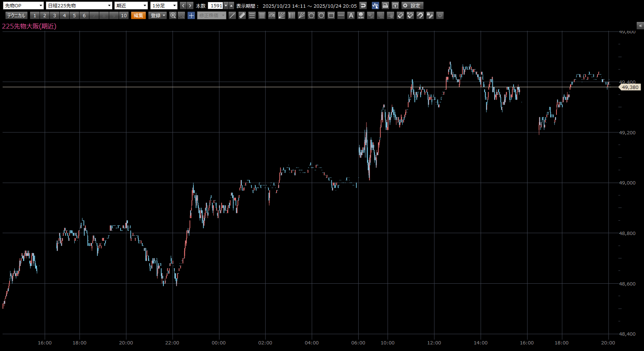The image size is (644, 351).
Task: Select technical preset number 10
Action: [x=124, y=15]
